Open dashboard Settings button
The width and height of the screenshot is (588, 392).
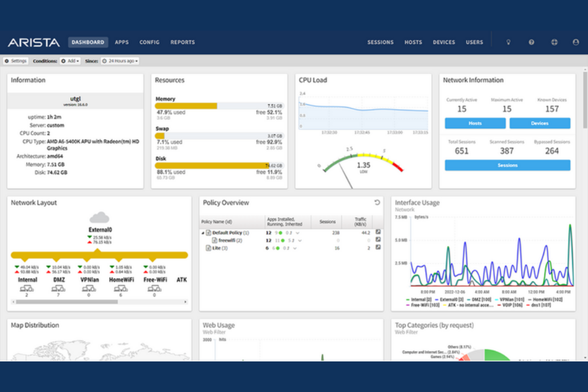[x=16, y=61]
